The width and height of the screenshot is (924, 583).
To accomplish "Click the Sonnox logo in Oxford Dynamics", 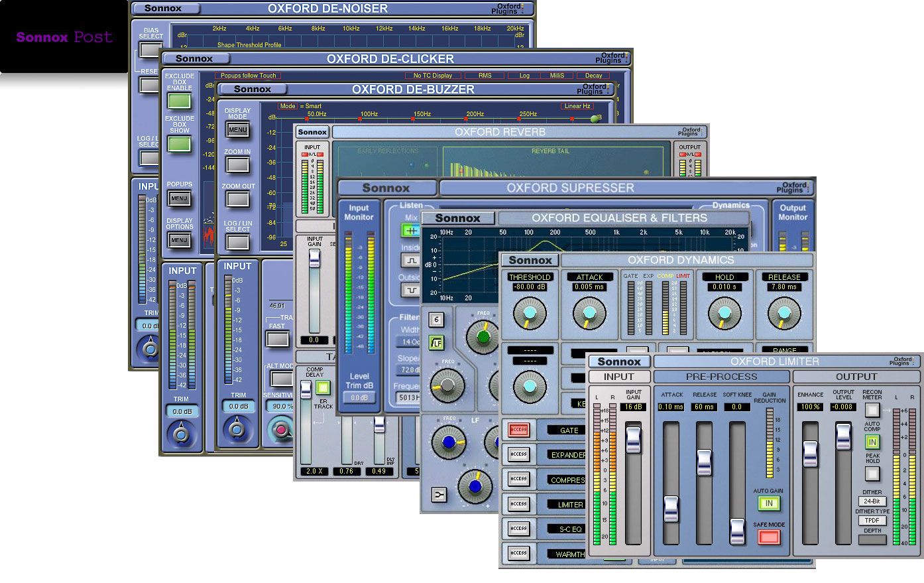I will tap(530, 260).
